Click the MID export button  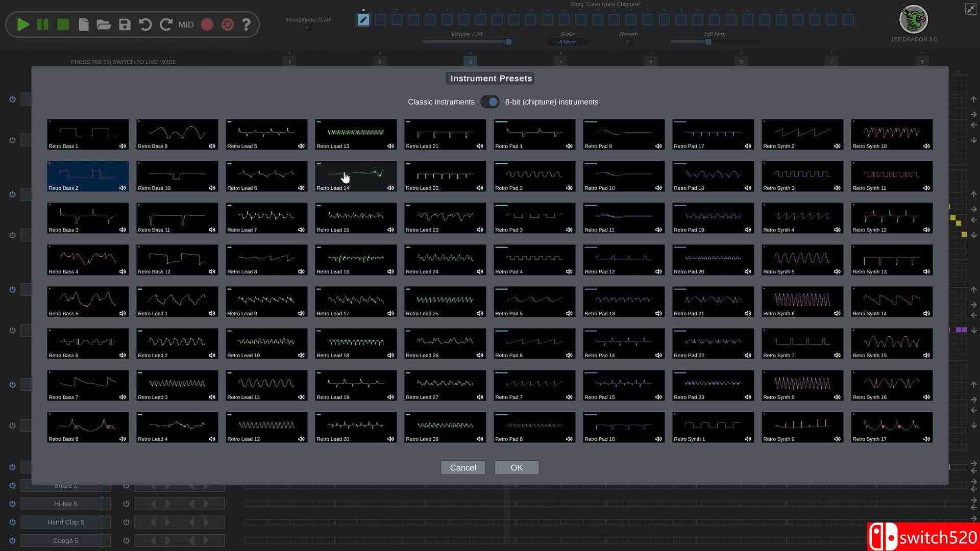tap(186, 24)
